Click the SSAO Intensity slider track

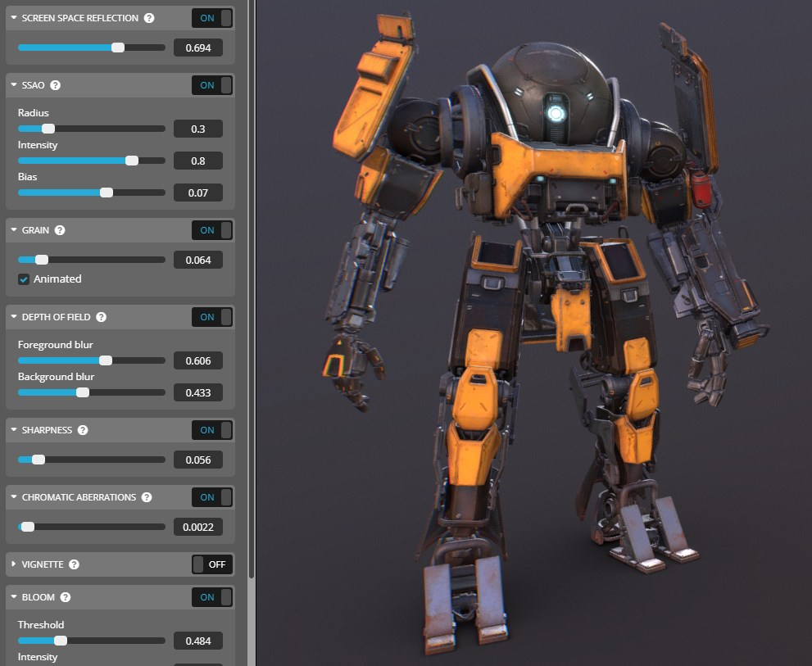(x=92, y=161)
